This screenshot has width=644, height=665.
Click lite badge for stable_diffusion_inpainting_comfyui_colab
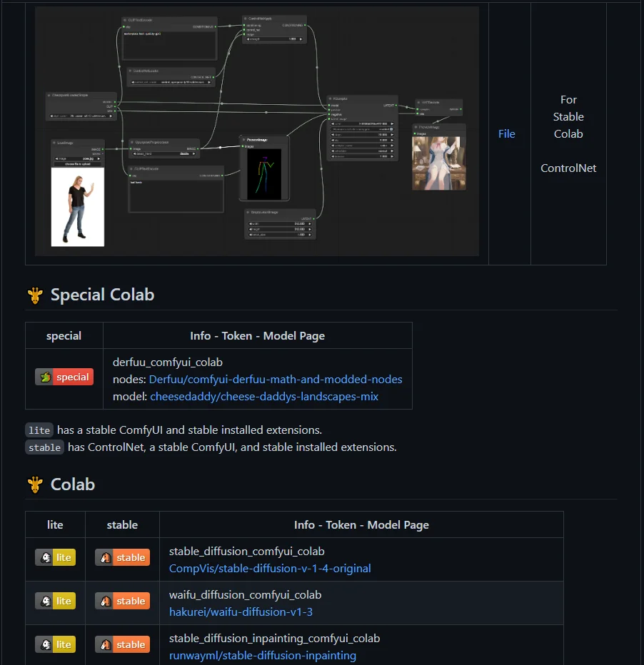(55, 644)
